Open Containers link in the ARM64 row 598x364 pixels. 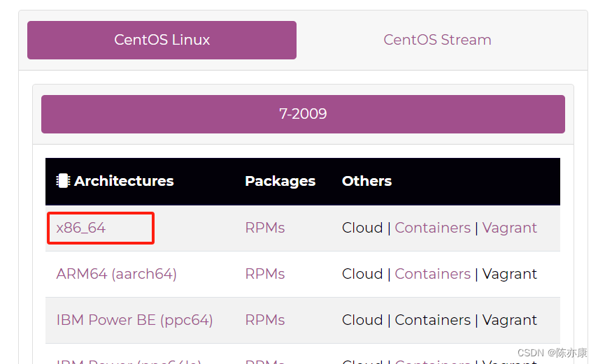[x=432, y=274]
